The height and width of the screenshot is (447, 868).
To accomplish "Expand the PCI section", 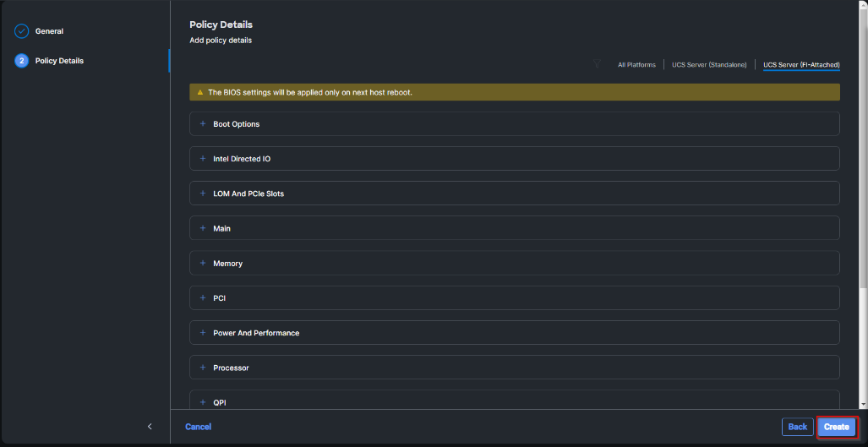I will [219, 298].
